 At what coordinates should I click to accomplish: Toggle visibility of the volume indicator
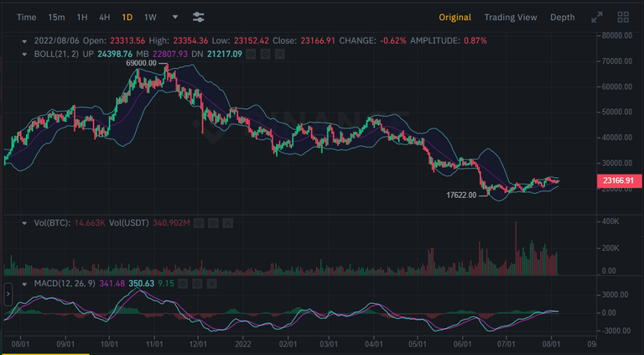click(x=198, y=222)
